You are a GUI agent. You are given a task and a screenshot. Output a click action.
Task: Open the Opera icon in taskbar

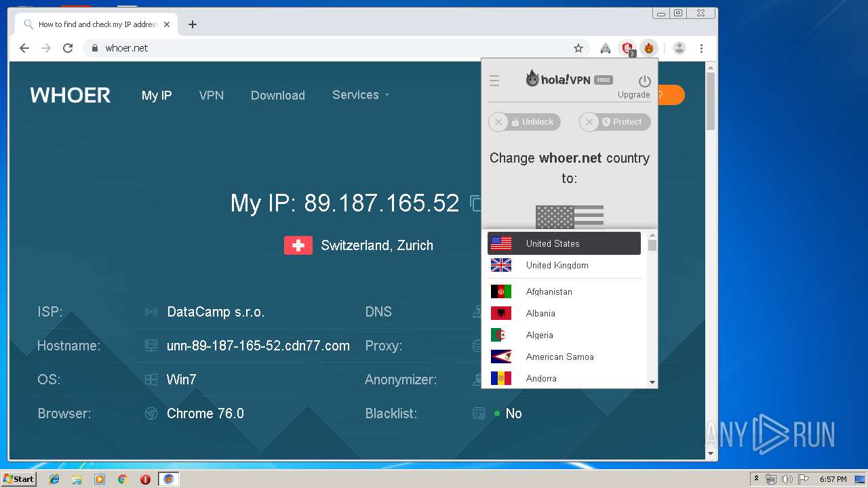tap(145, 479)
